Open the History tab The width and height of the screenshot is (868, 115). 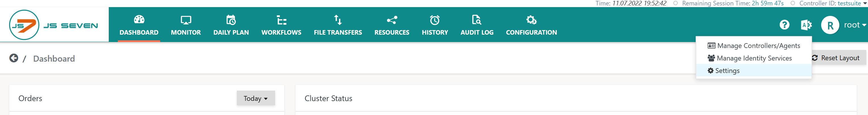coord(435,32)
